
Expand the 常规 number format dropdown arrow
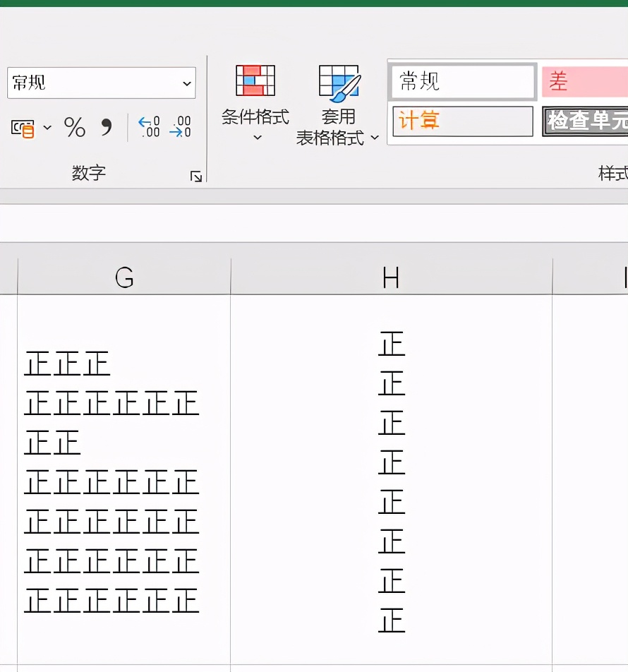pyautogui.click(x=187, y=83)
